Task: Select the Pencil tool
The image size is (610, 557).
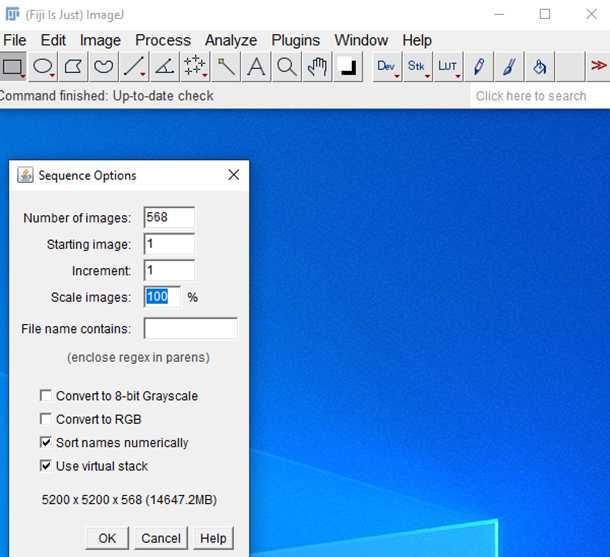Action: [x=479, y=67]
